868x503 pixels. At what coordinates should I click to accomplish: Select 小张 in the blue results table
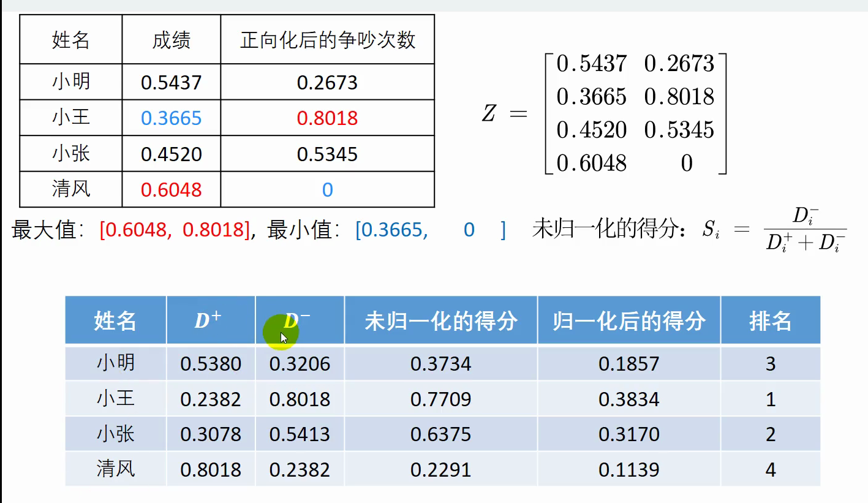(x=116, y=434)
